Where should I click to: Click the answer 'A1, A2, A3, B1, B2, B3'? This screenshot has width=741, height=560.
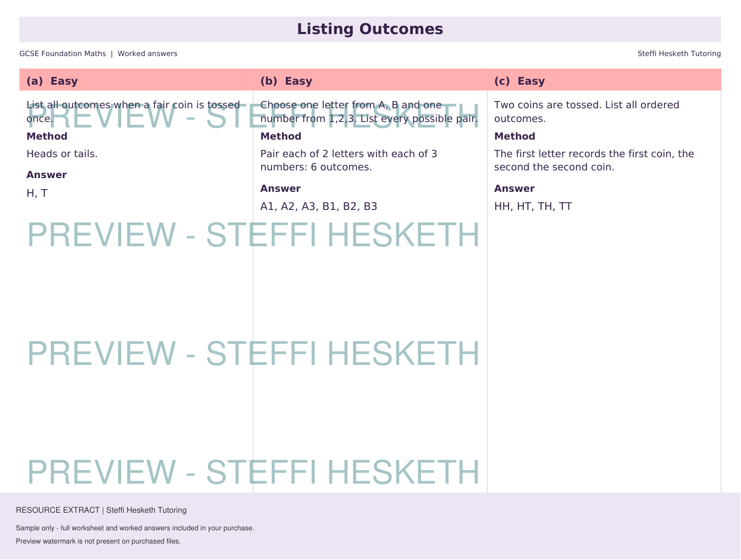(x=319, y=207)
